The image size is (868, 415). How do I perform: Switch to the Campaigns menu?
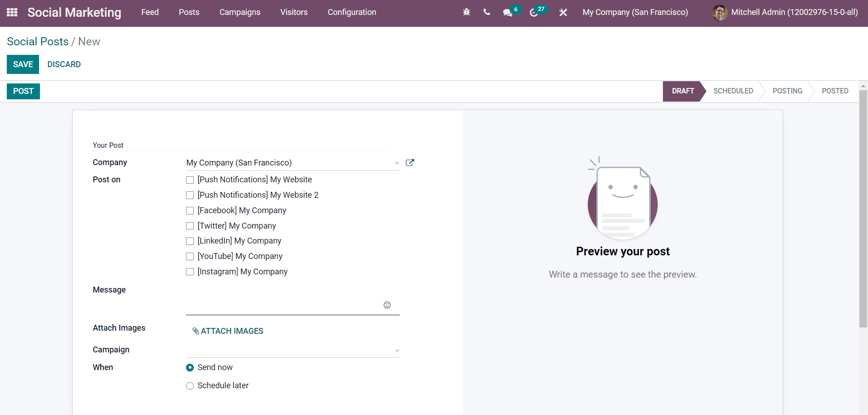click(x=240, y=12)
